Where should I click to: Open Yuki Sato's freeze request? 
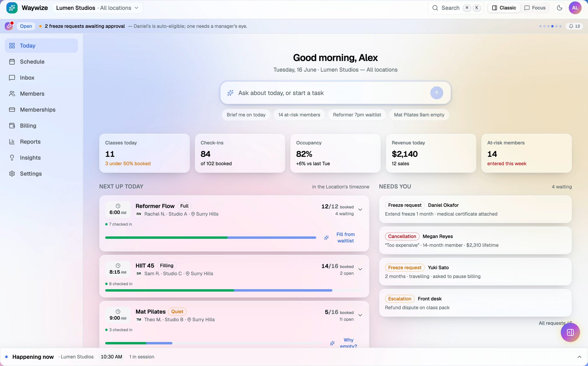pos(475,272)
